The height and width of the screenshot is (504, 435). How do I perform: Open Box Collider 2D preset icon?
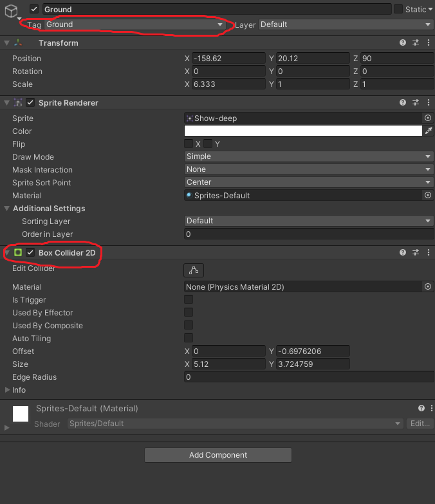tap(416, 252)
